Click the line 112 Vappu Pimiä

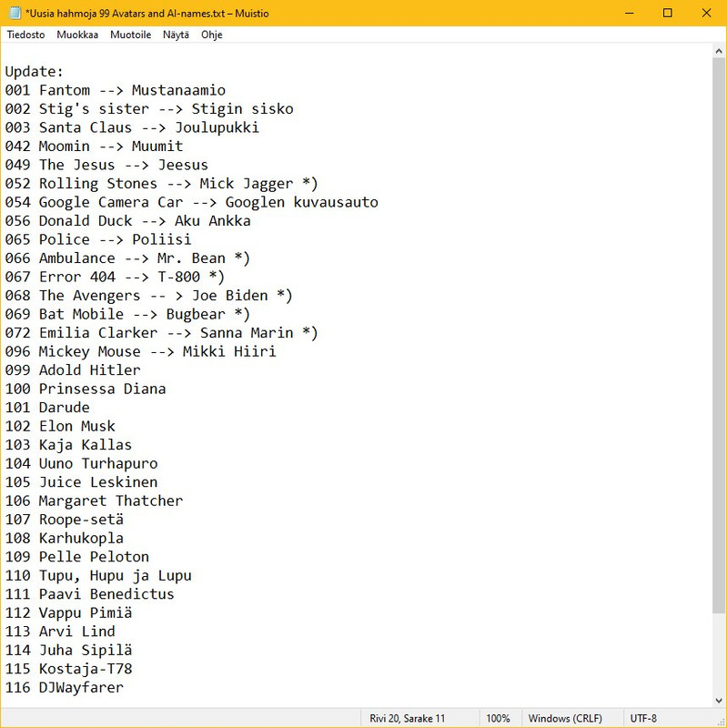(68, 612)
